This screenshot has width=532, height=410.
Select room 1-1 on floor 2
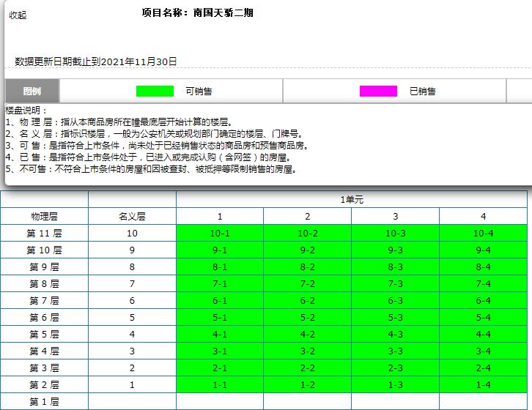tap(220, 384)
